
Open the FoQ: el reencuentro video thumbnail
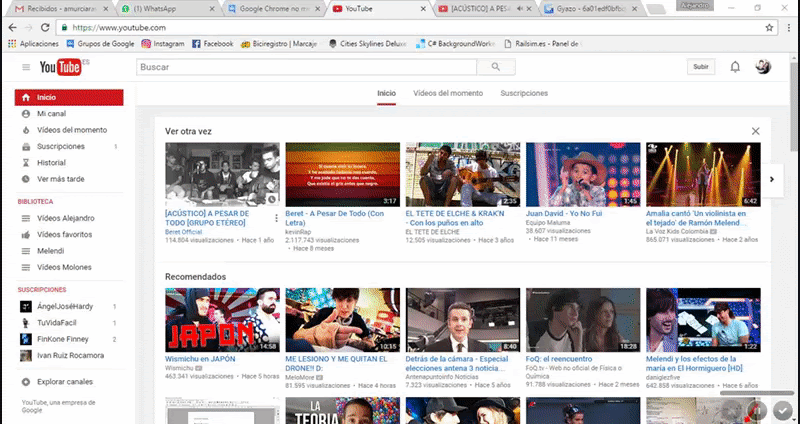(583, 320)
